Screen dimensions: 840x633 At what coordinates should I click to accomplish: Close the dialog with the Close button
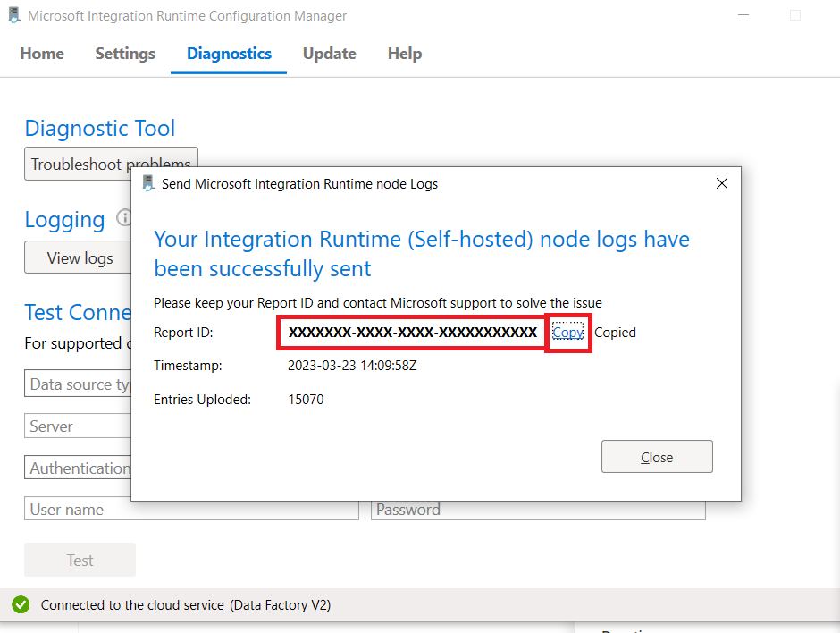[657, 457]
